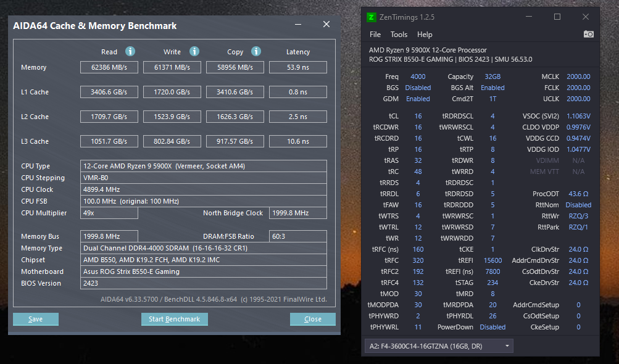This screenshot has width=619, height=364.
Task: Click L3 Cache Read value 1051.7 GB/s
Action: pyautogui.click(x=109, y=141)
